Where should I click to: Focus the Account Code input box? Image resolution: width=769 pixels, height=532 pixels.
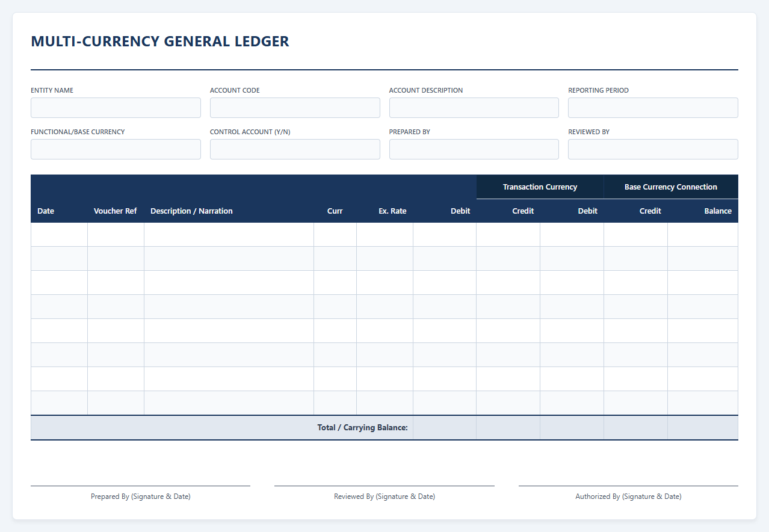(295, 108)
